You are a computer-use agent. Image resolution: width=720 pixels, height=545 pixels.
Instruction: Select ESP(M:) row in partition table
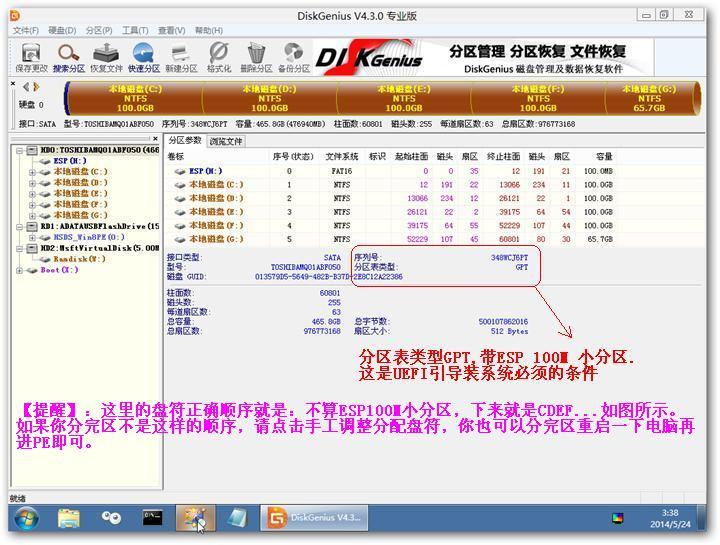click(x=389, y=171)
